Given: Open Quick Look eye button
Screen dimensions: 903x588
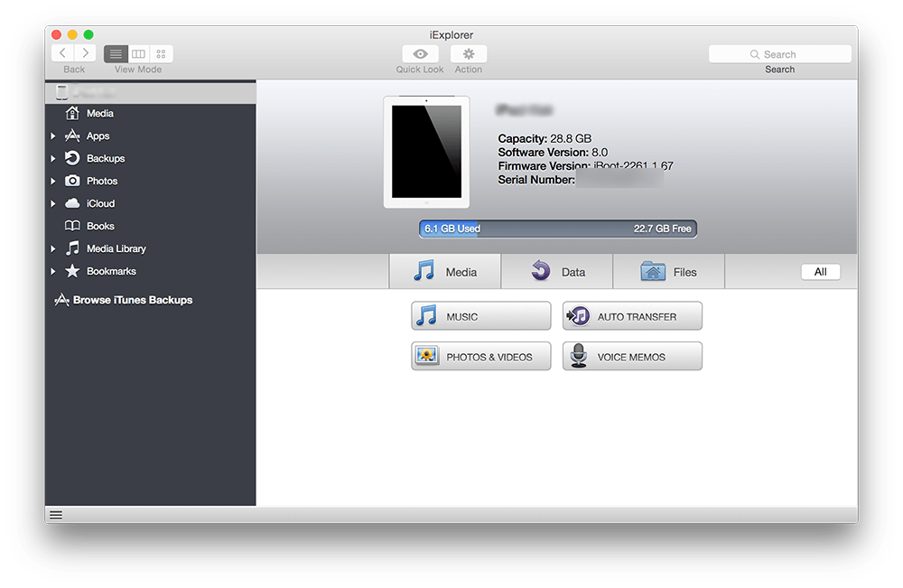Looking at the screenshot, I should tap(421, 54).
